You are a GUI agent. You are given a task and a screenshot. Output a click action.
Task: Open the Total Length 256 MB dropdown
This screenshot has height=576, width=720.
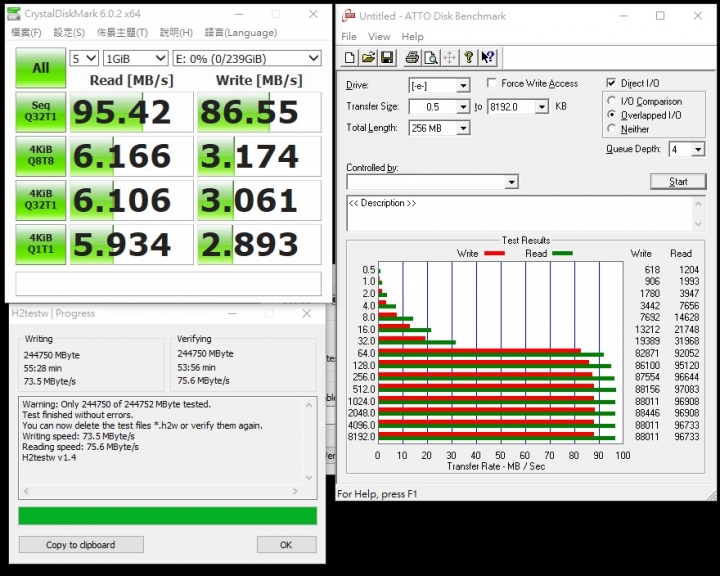pos(463,128)
